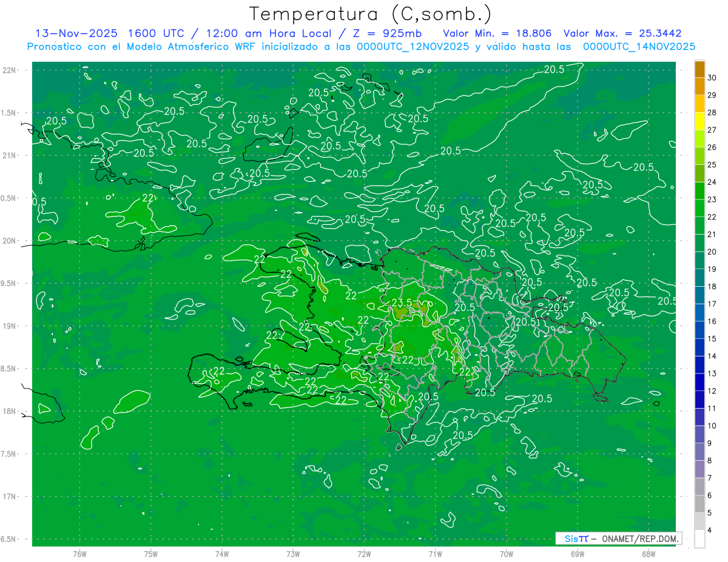Click the yellow legend swatch between 27 and 28

[699, 121]
